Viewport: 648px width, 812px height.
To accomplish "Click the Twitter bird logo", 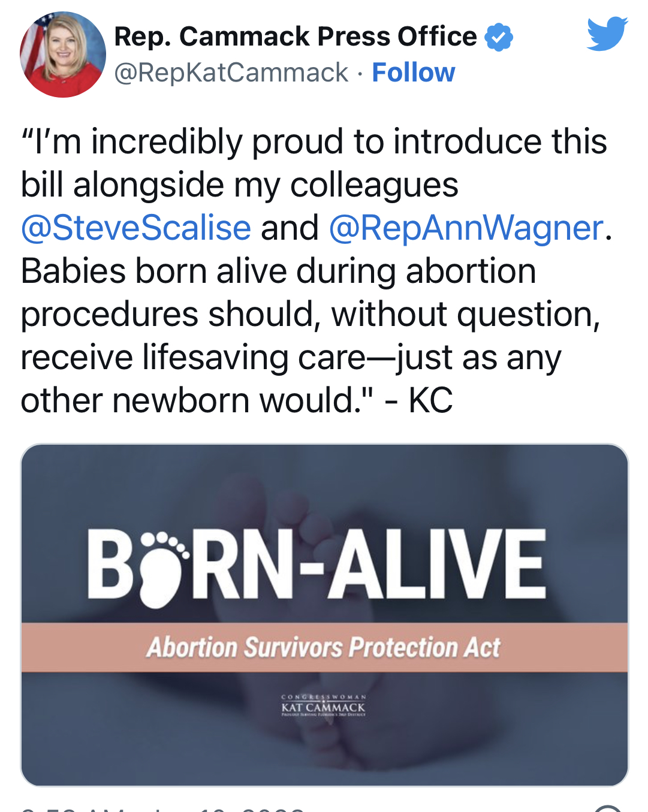I will (607, 34).
